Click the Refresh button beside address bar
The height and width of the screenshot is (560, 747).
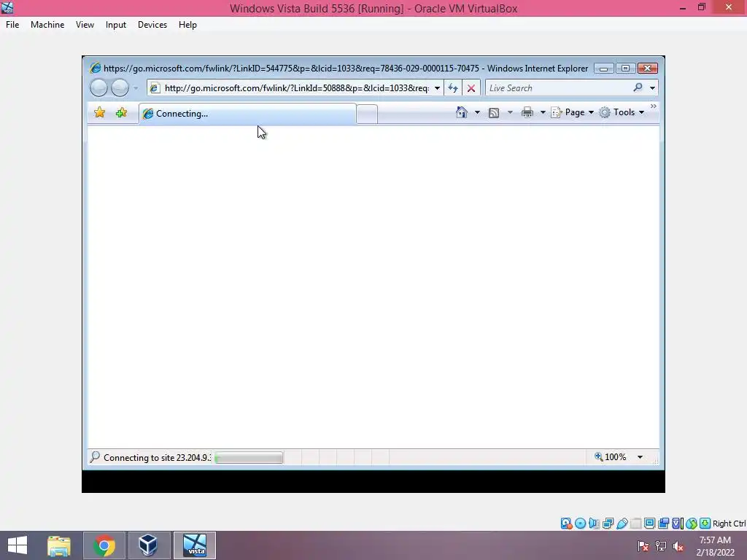click(452, 88)
